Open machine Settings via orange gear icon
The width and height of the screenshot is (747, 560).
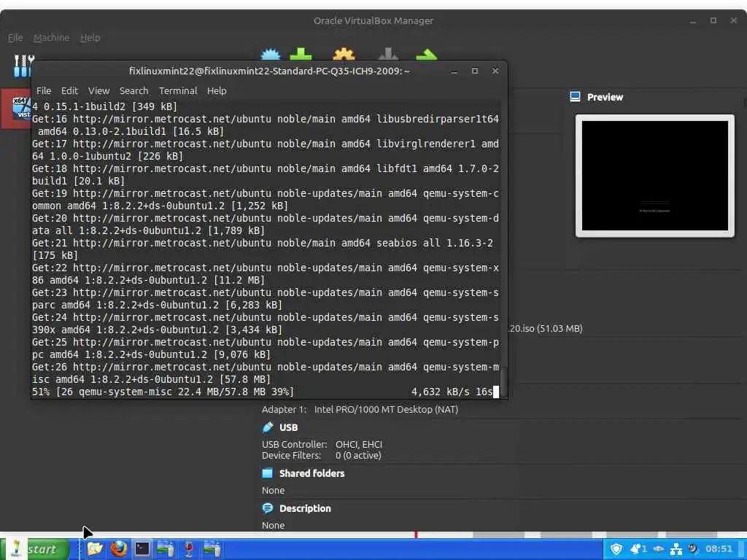(344, 54)
